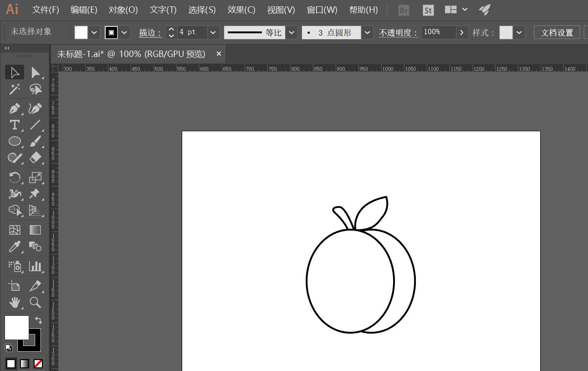Apply gradient to the fill
This screenshot has width=588, height=371.
pyautogui.click(x=24, y=363)
